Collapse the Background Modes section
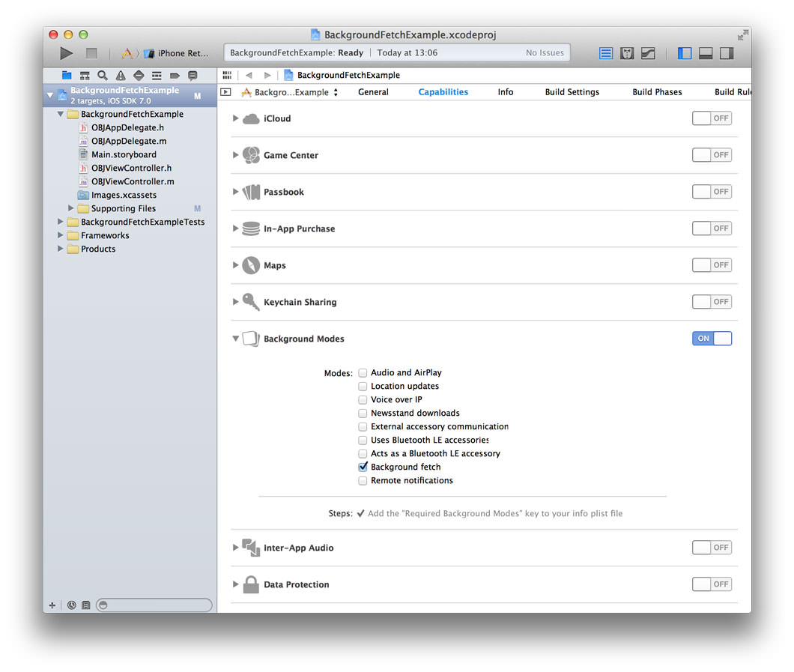This screenshot has width=794, height=672. pyautogui.click(x=236, y=339)
